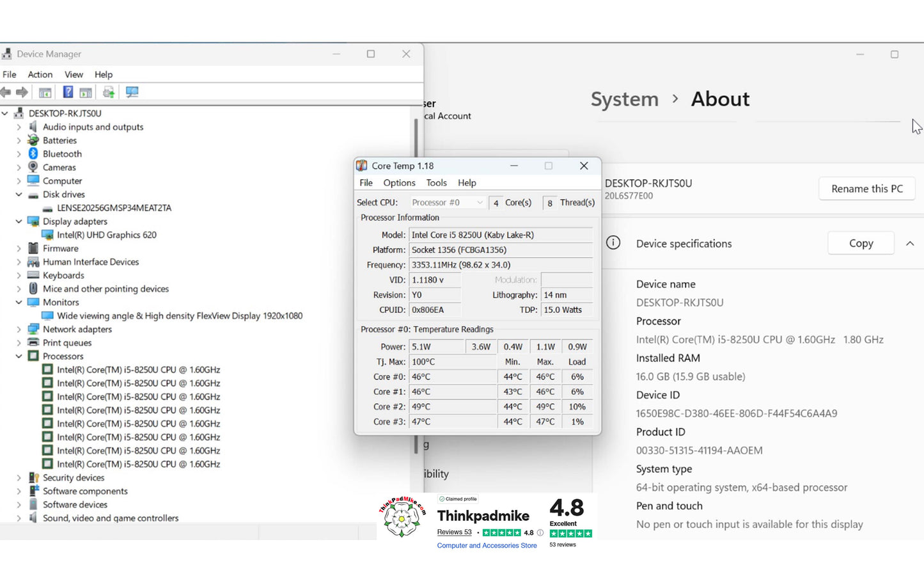Scan for hardware changes via monitor icon
Viewport: 924px width, 581px height.
(x=132, y=92)
